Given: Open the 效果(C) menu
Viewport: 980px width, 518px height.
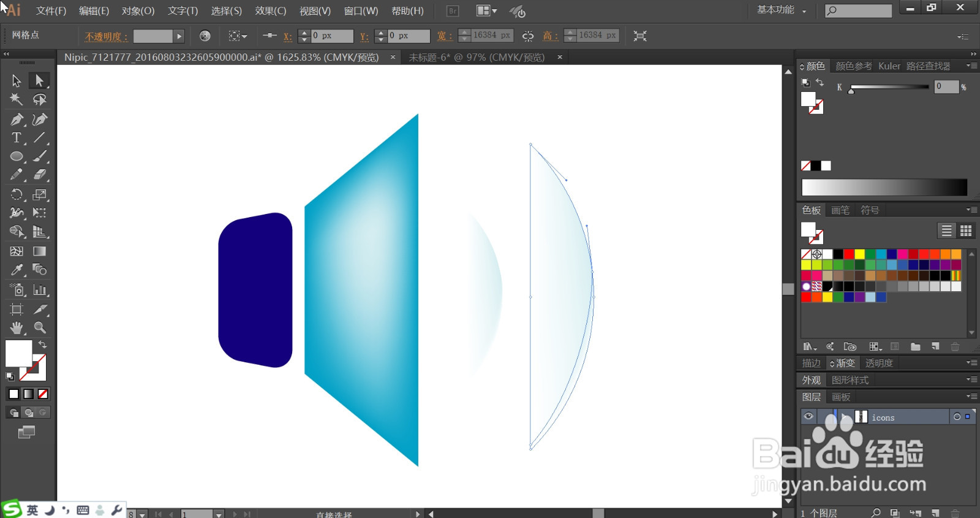Looking at the screenshot, I should [x=271, y=10].
